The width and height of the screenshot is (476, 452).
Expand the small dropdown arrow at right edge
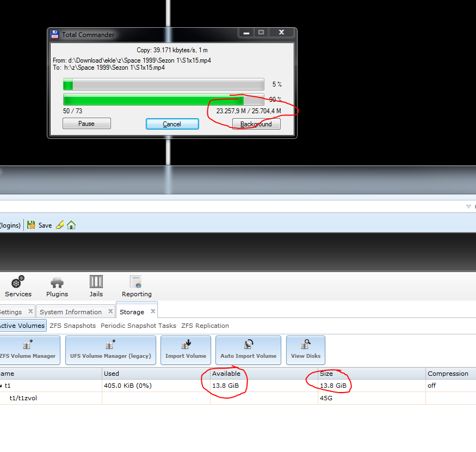point(468,207)
